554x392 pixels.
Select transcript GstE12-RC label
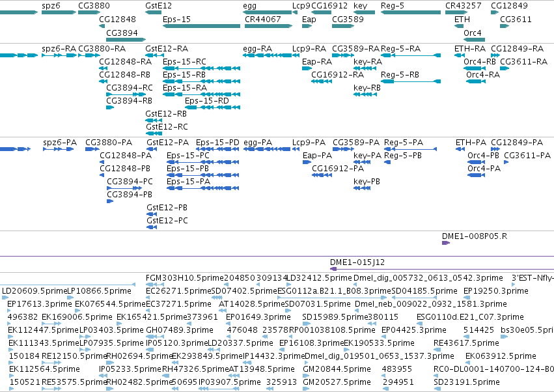pos(167,127)
